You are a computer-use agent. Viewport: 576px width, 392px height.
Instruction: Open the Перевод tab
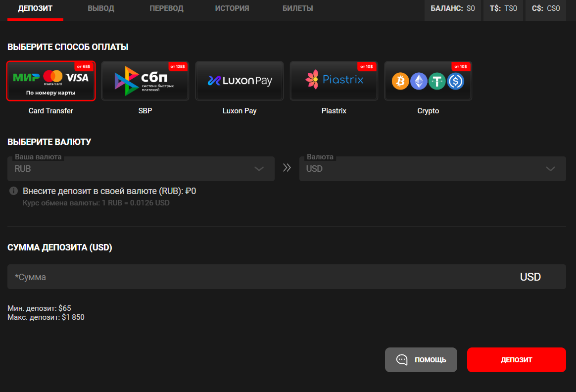click(166, 8)
